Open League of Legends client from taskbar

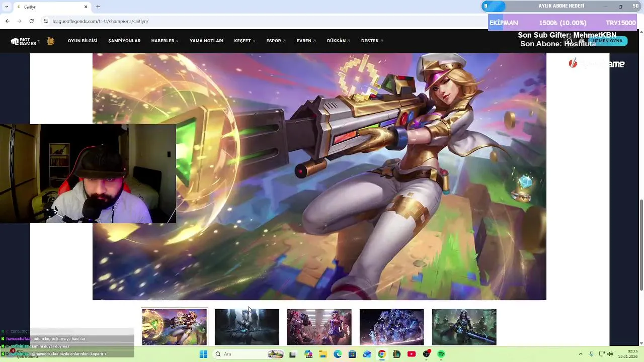(x=397, y=354)
